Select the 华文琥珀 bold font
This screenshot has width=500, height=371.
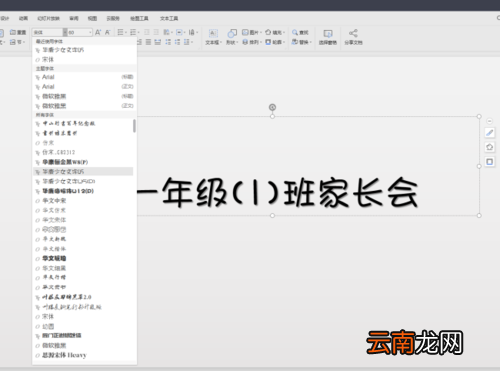click(83, 259)
